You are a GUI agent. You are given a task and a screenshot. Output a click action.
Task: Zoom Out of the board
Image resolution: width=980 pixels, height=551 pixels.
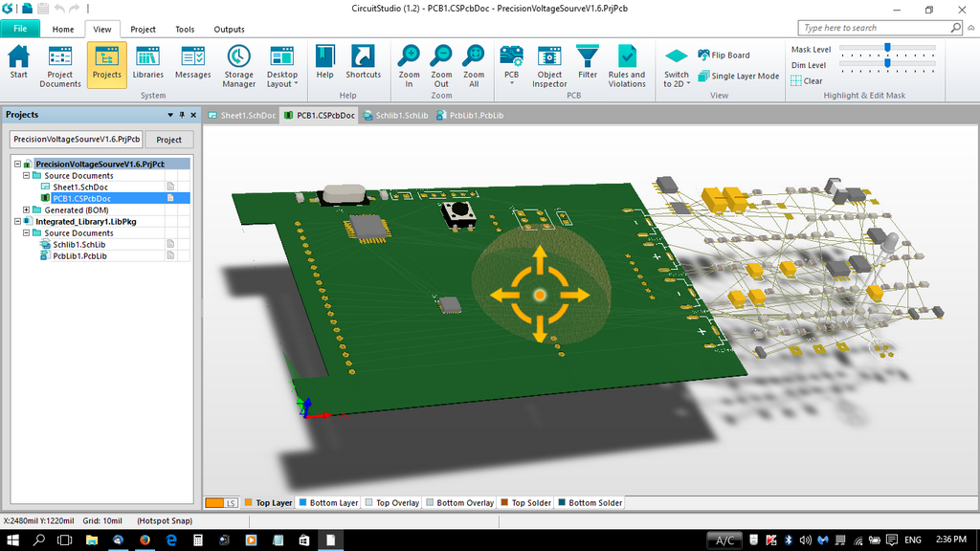pyautogui.click(x=441, y=66)
